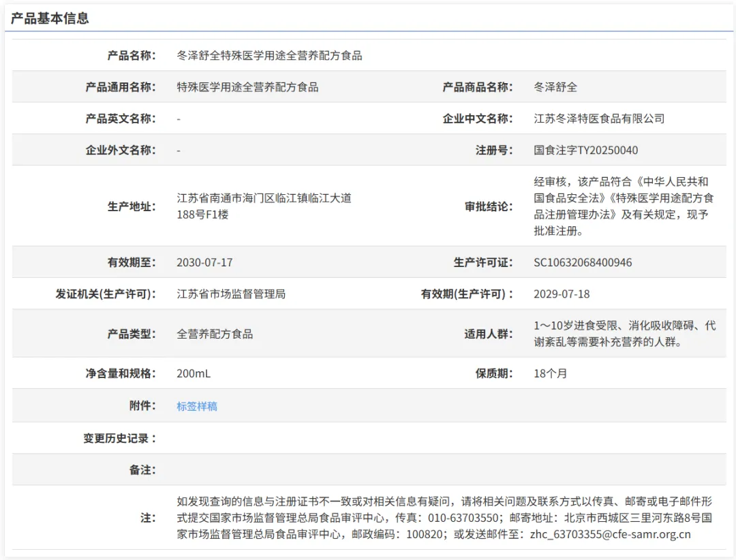Viewport: 736px width, 560px height.
Task: Select the validity date 2030-07-17
Action: [x=204, y=262]
